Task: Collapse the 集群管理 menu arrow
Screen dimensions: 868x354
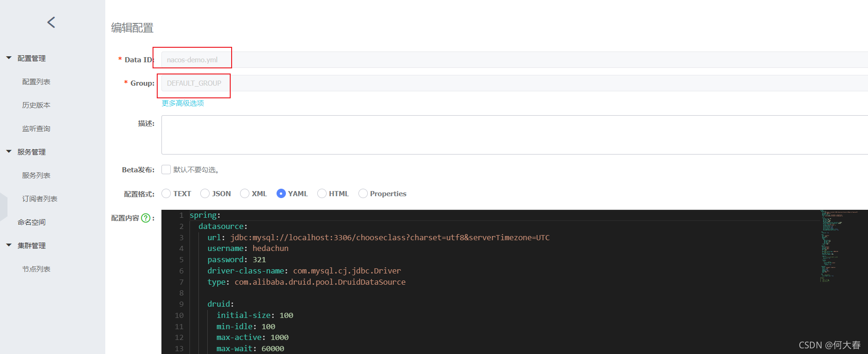Action: tap(9, 245)
